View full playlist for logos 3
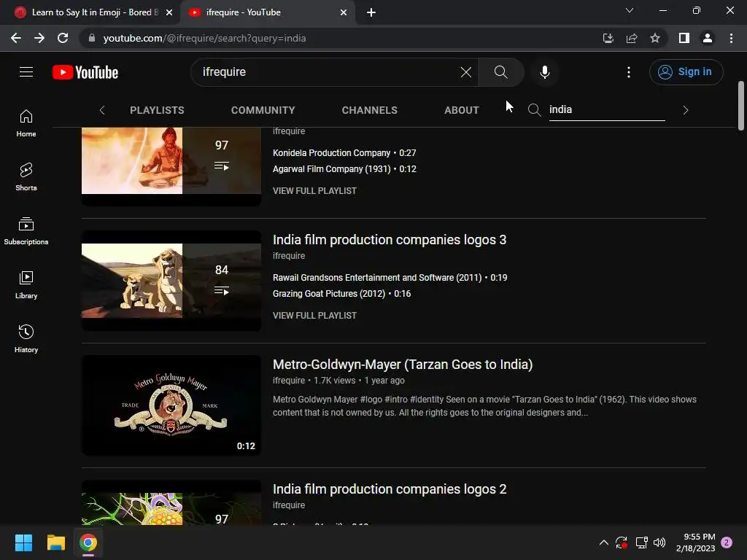Viewport: 747px width, 560px height. click(314, 315)
